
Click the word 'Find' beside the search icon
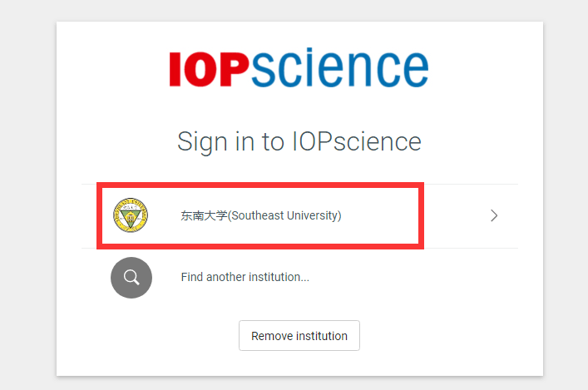192,278
